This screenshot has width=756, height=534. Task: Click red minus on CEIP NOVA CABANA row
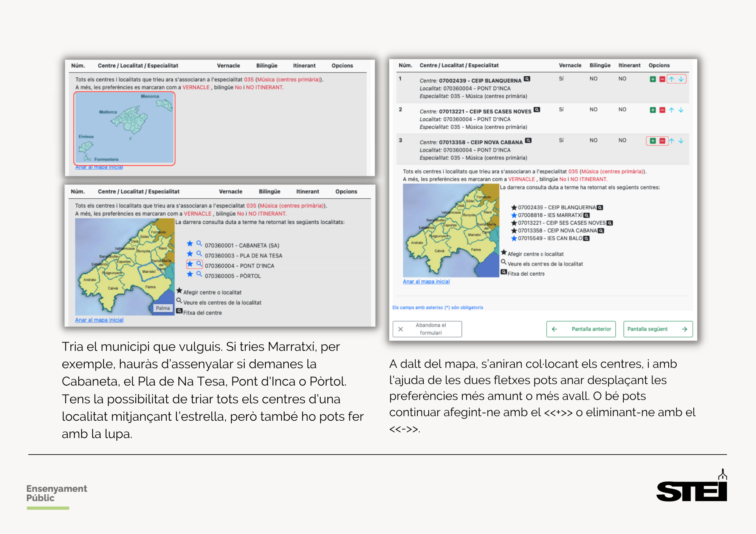(x=662, y=141)
